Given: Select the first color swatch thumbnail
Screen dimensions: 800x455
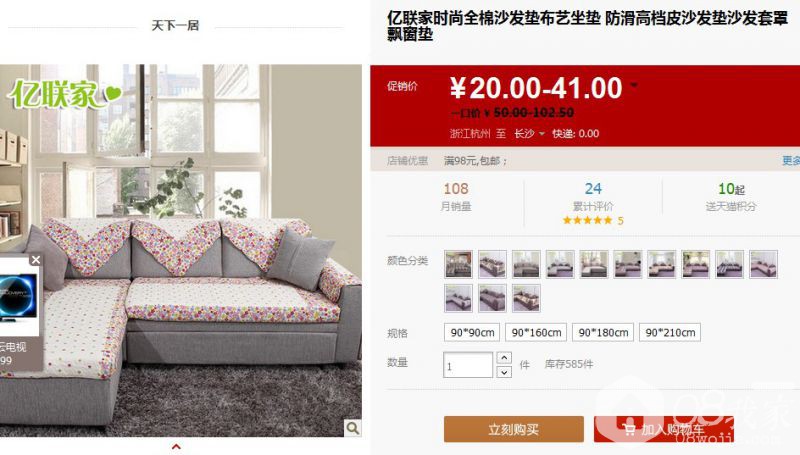Looking at the screenshot, I should coord(458,264).
